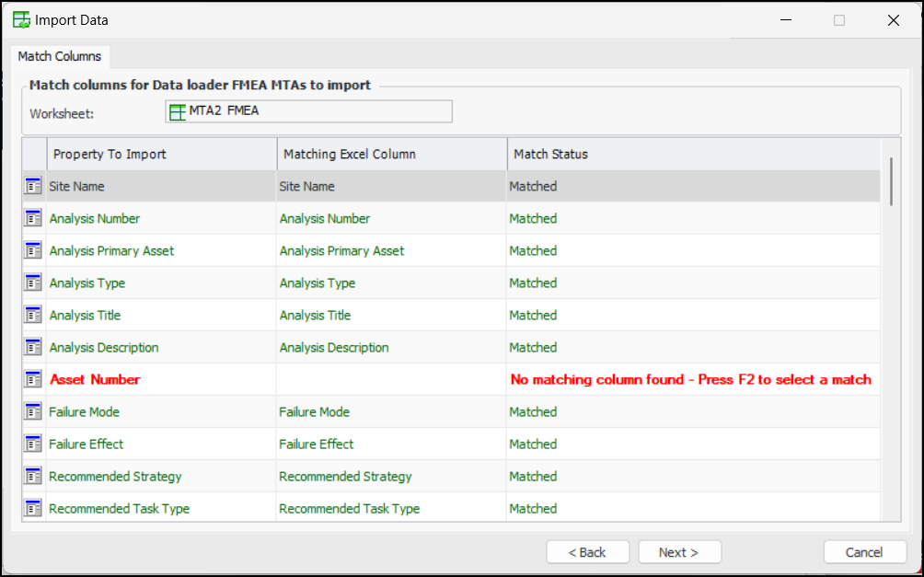Viewport: 924px width, 577px height.
Task: Click the worksheet icon in MTA2 FMEA field
Action: tap(178, 112)
